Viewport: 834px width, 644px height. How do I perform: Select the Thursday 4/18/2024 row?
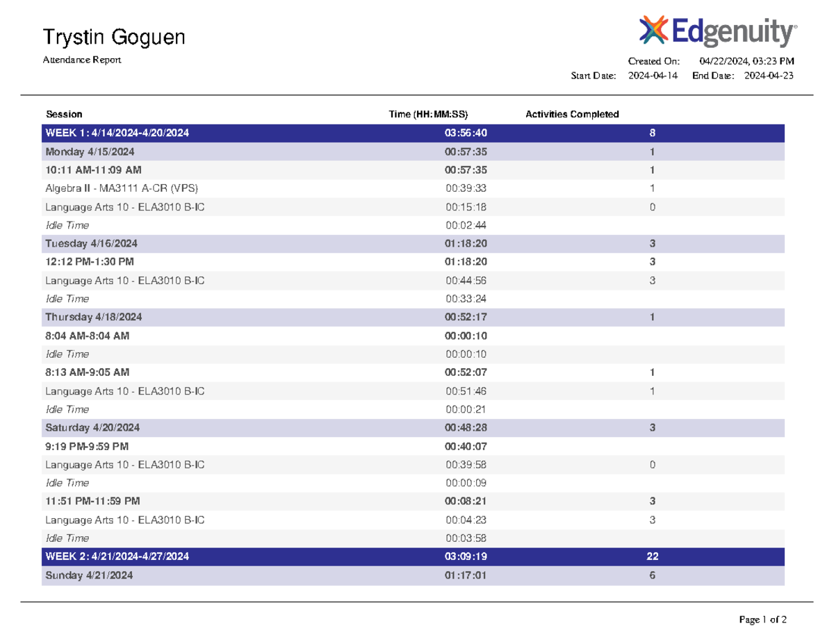point(413,317)
